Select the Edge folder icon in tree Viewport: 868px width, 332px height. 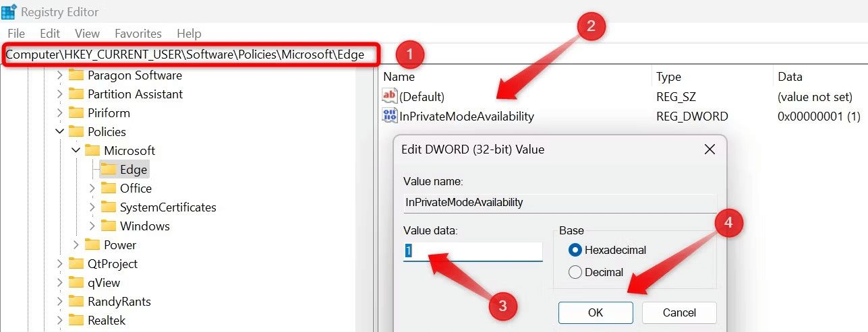109,169
